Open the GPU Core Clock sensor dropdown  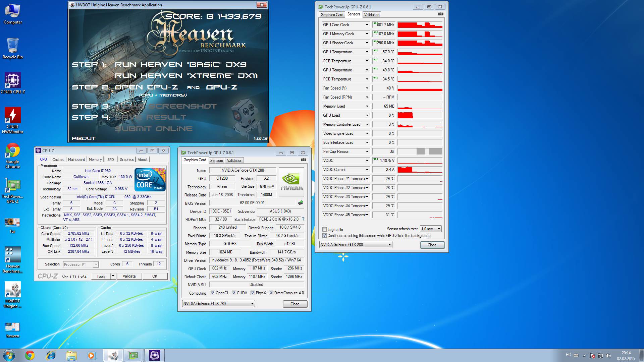367,25
